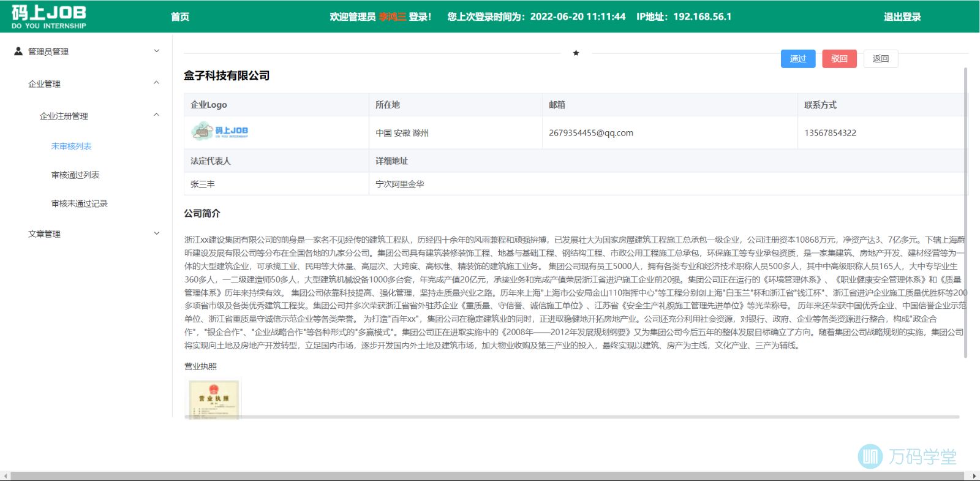Expand the 文章管理 menu chevron
The width and height of the screenshot is (980, 481).
click(157, 233)
